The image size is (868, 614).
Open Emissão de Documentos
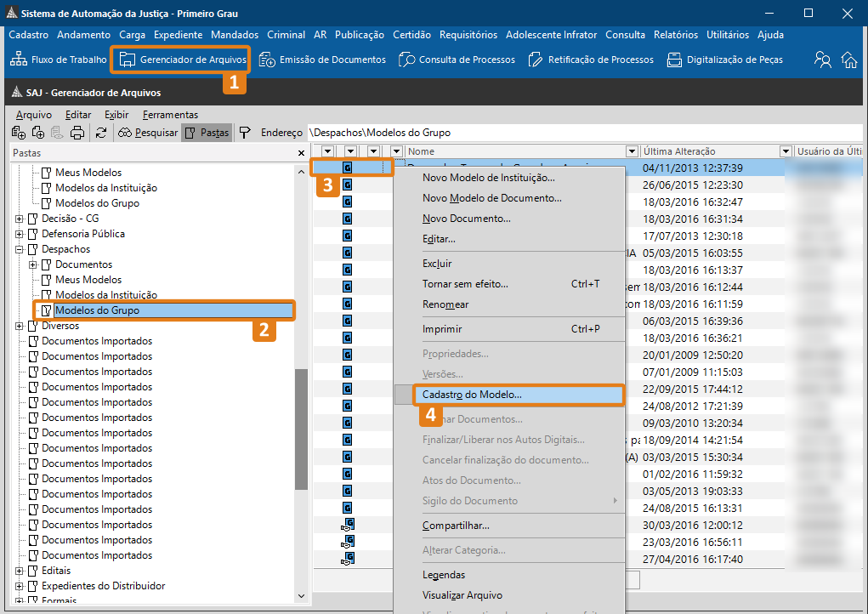point(322,60)
